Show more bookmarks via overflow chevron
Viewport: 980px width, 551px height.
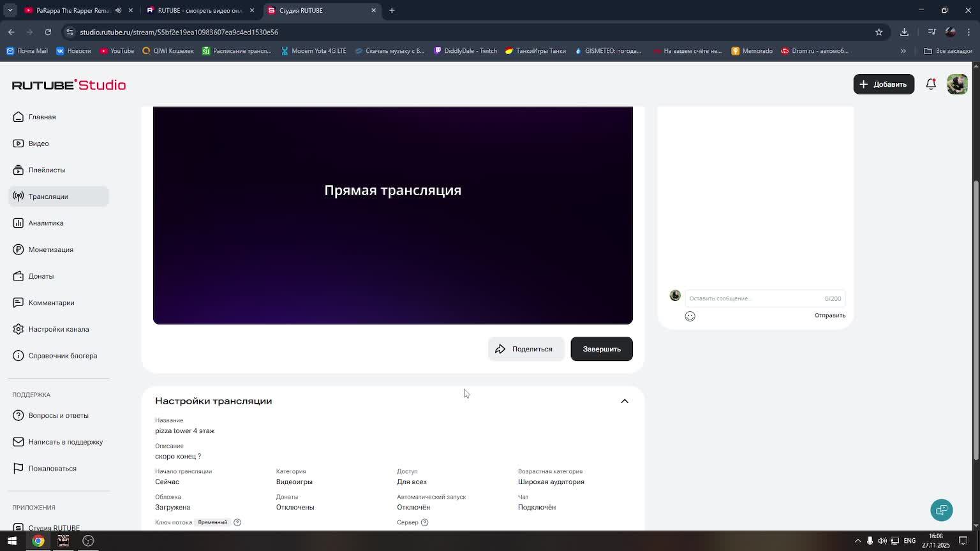[x=903, y=51]
